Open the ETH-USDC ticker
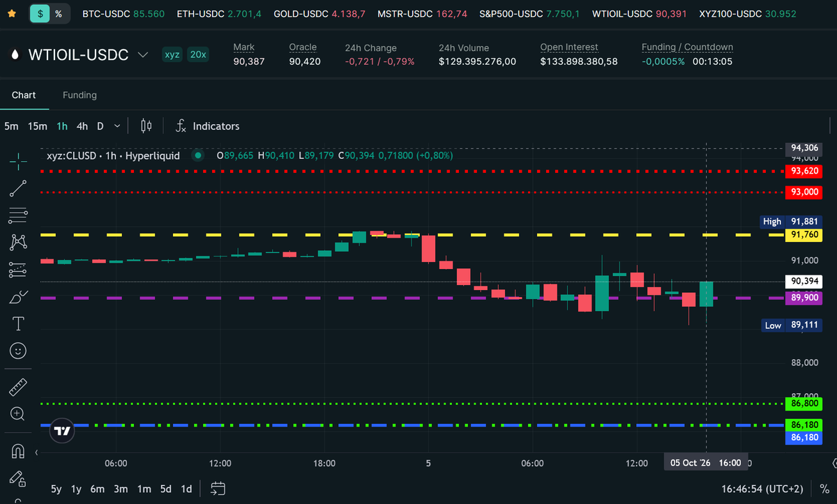Viewport: 837px width, 504px height. [x=219, y=13]
